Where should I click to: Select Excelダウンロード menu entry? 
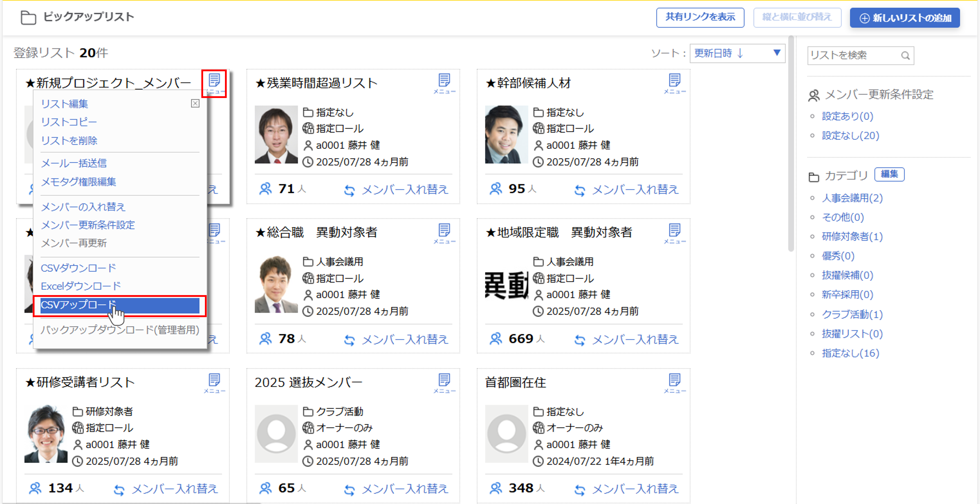click(81, 286)
